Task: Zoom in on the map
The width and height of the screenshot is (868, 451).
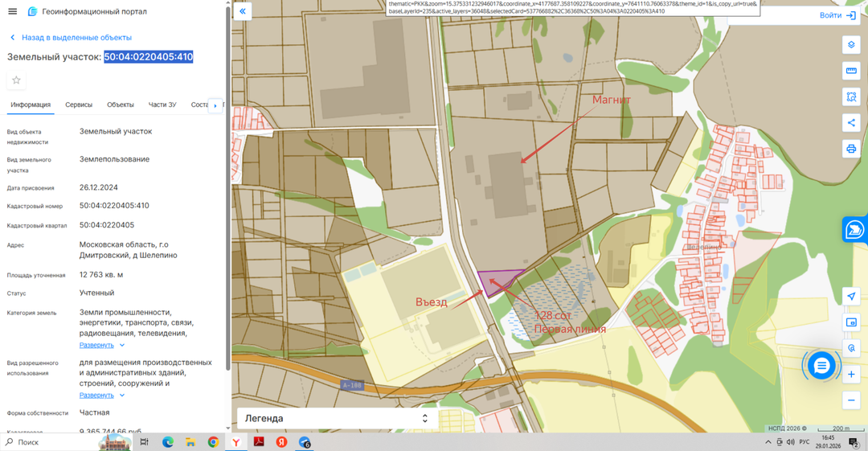Action: (851, 375)
